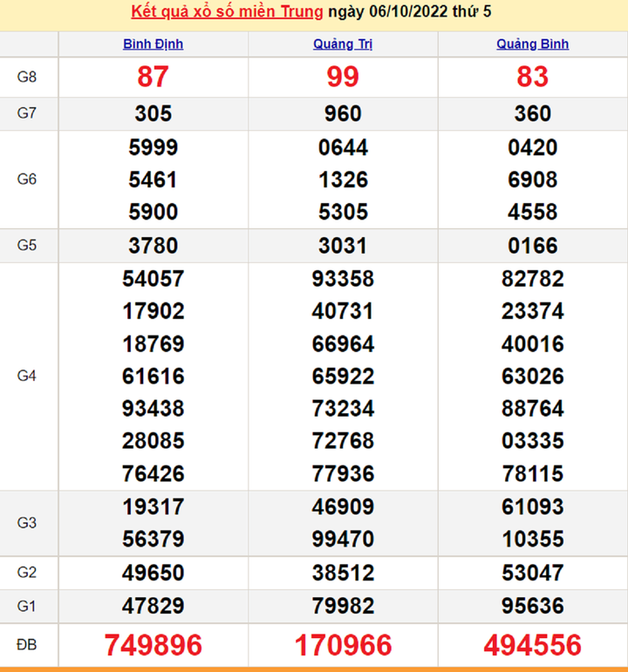
Task: Open the Quảng Trị province link
Action: coord(343,44)
